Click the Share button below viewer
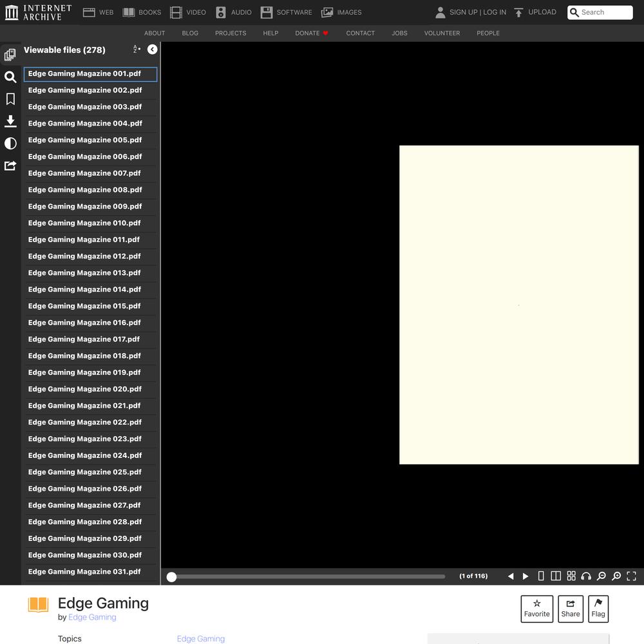 click(571, 609)
